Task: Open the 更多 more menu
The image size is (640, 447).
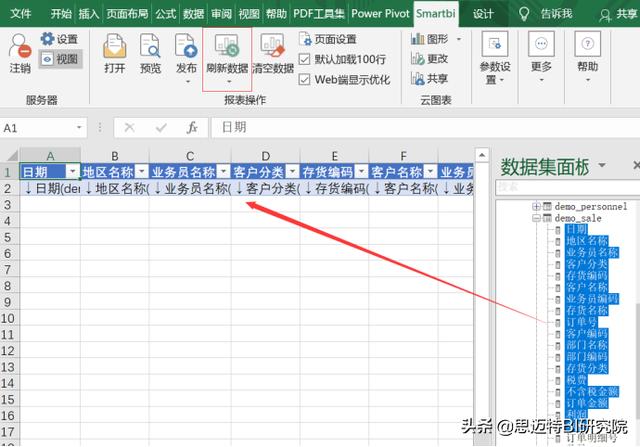Action: (541, 56)
